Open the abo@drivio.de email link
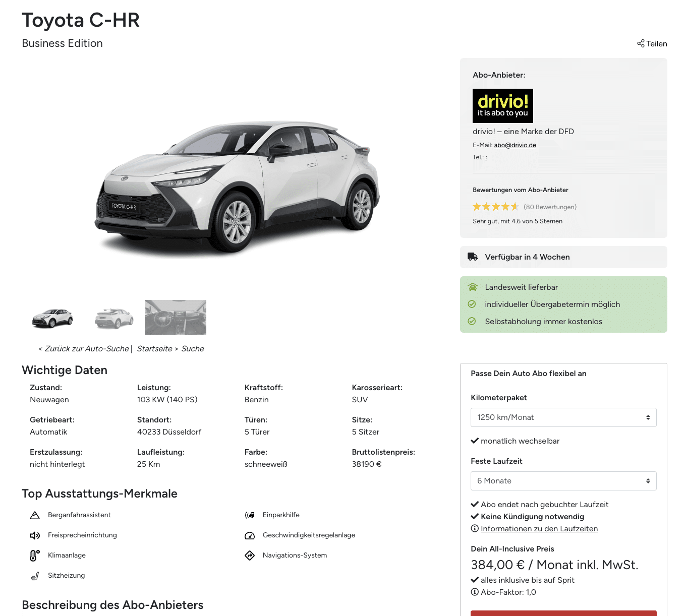Image resolution: width=686 pixels, height=616 pixels. (515, 145)
